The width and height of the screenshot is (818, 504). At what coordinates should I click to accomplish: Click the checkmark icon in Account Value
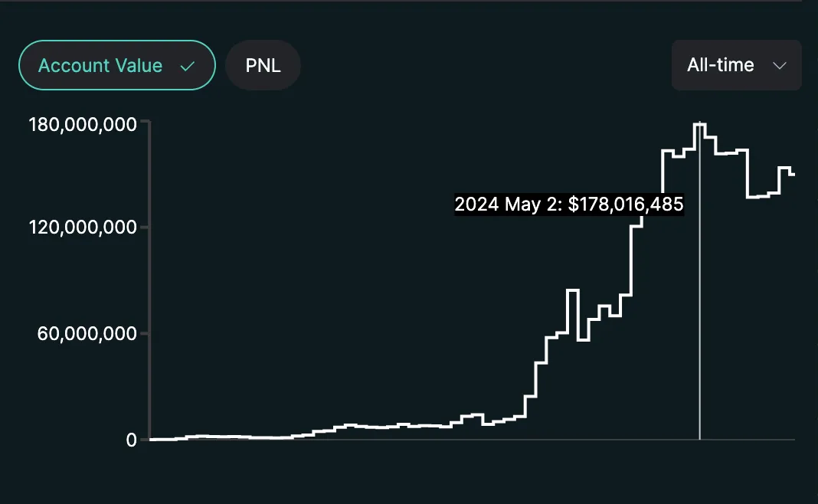pyautogui.click(x=188, y=66)
